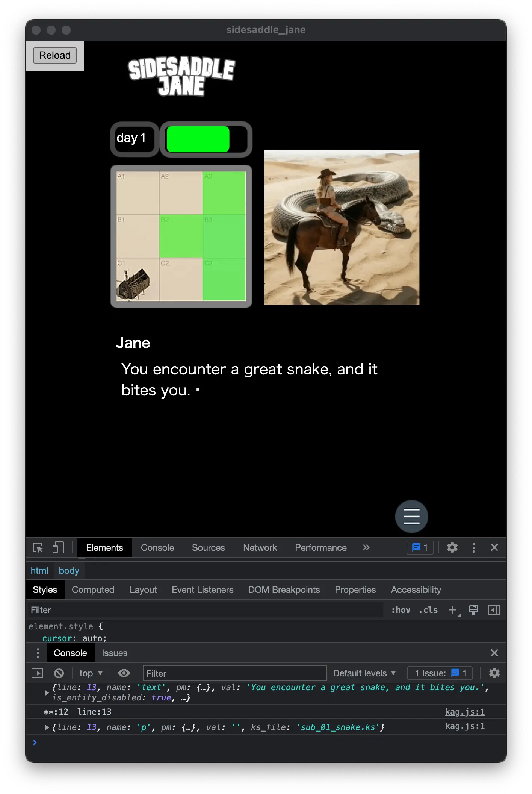Open the Event Listeners pane

[x=203, y=590]
